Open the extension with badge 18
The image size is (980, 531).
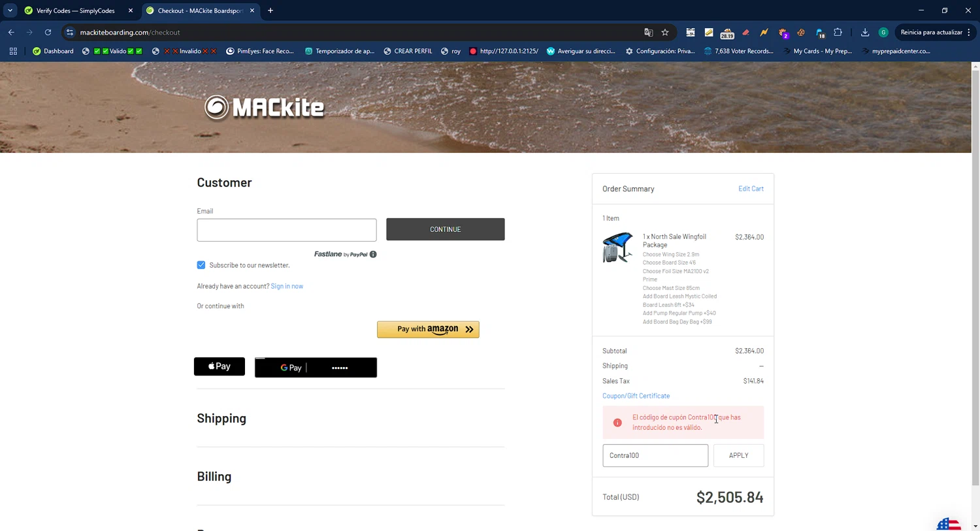click(x=820, y=33)
